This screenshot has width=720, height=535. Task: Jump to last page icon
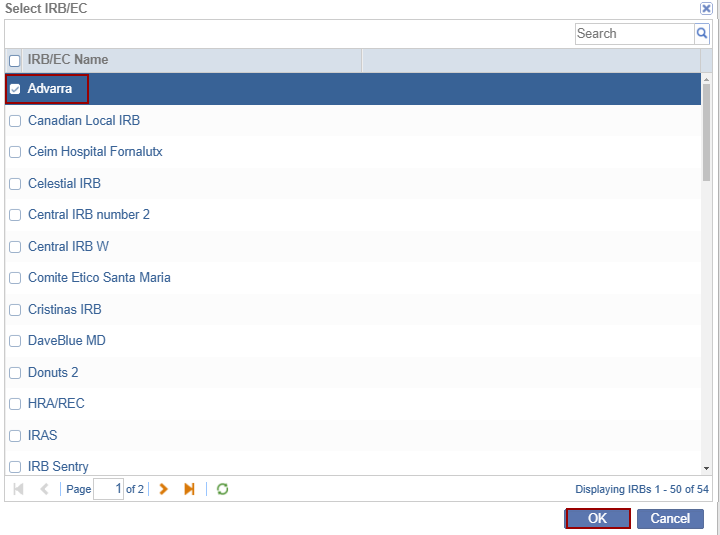189,489
